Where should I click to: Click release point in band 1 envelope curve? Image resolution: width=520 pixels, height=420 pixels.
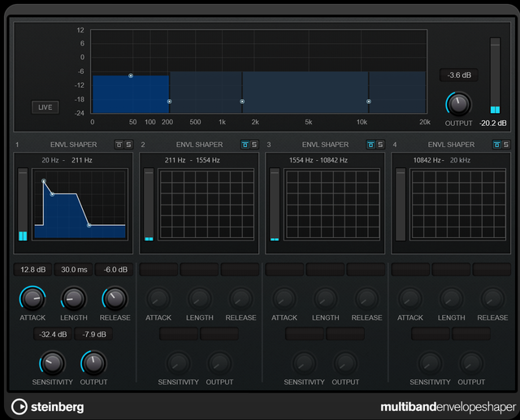89,225
